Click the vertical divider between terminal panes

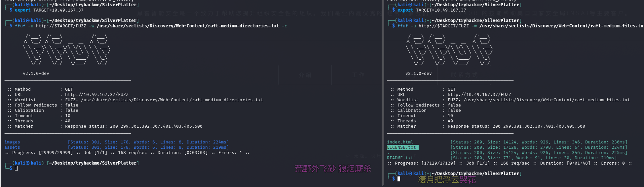[383, 93]
